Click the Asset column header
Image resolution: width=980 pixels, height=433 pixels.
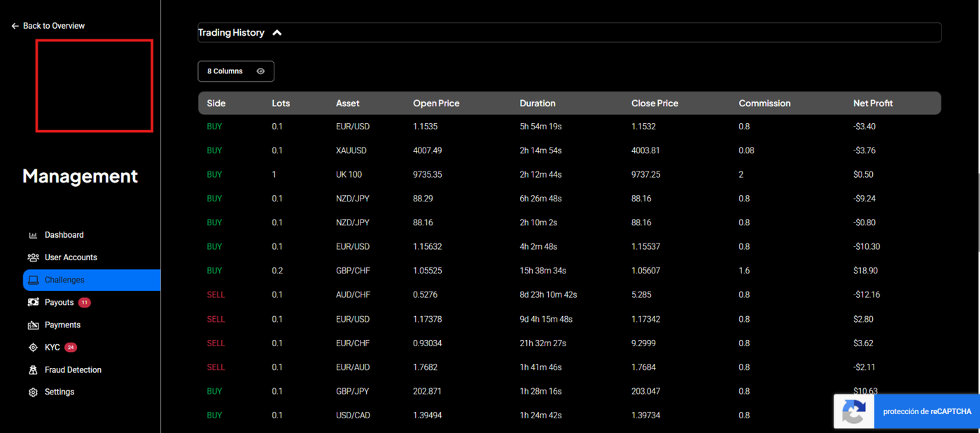point(347,103)
